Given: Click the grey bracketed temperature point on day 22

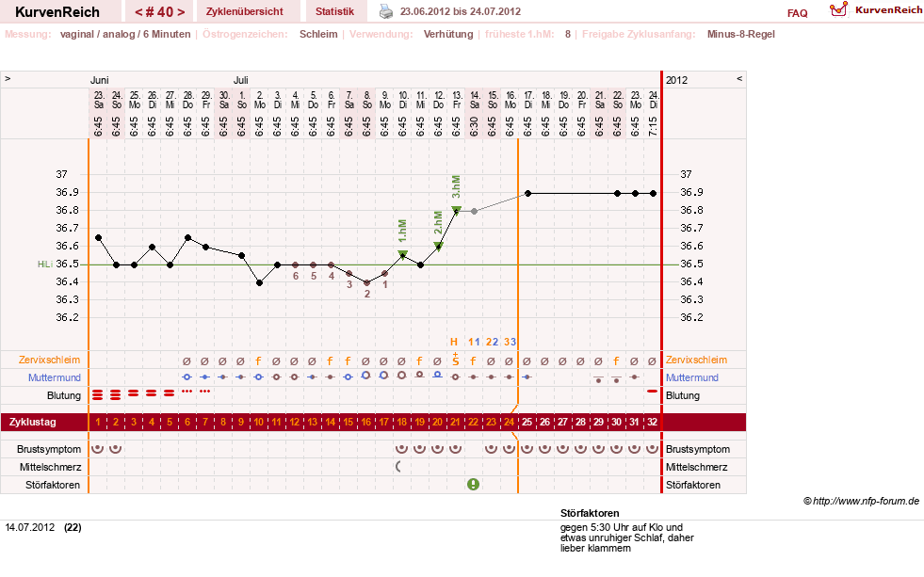Looking at the screenshot, I should (474, 212).
